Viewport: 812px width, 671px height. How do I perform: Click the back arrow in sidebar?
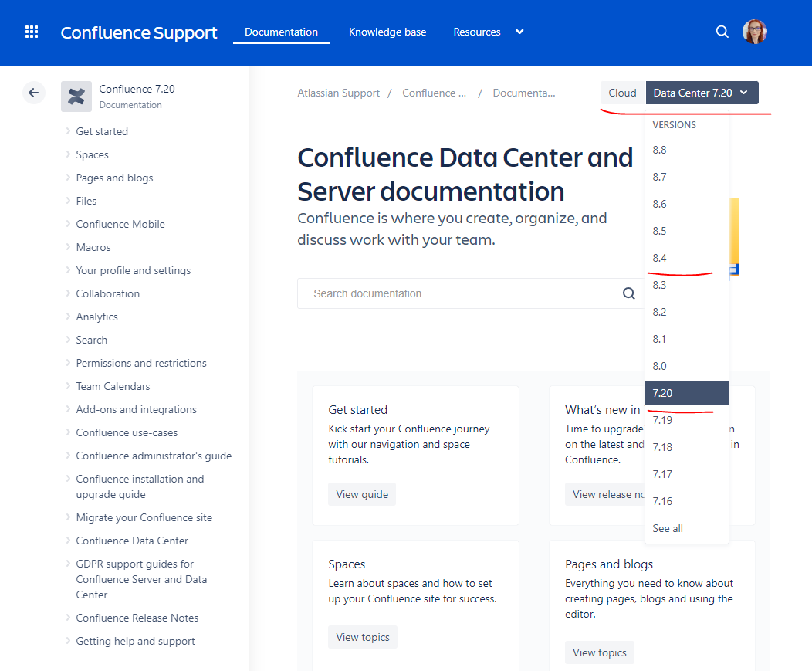(x=33, y=93)
